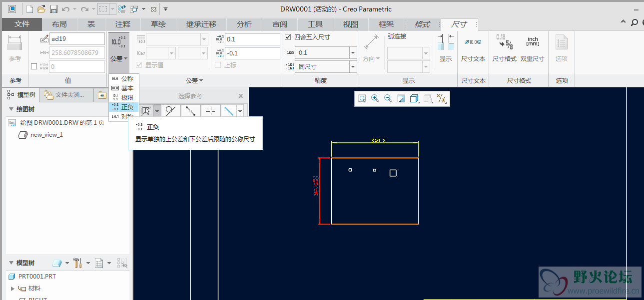The width and height of the screenshot is (644, 300).
Task: Open the favorites navigator tab
Action: click(102, 95)
